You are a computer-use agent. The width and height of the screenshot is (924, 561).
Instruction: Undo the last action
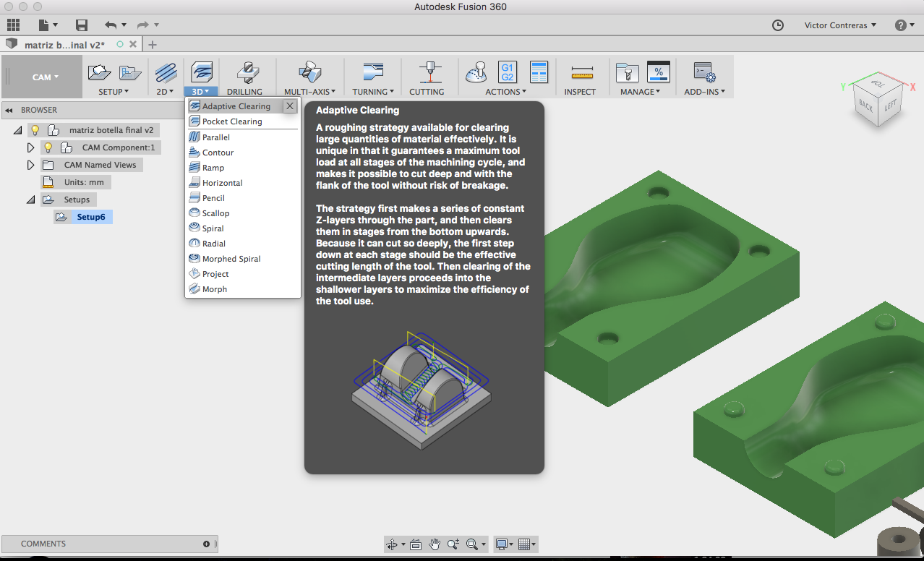pyautogui.click(x=111, y=25)
